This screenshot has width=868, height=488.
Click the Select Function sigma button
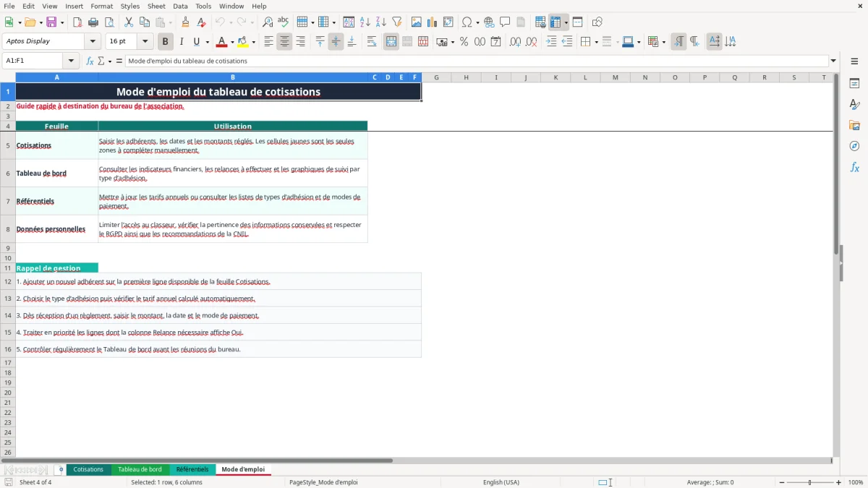click(101, 61)
